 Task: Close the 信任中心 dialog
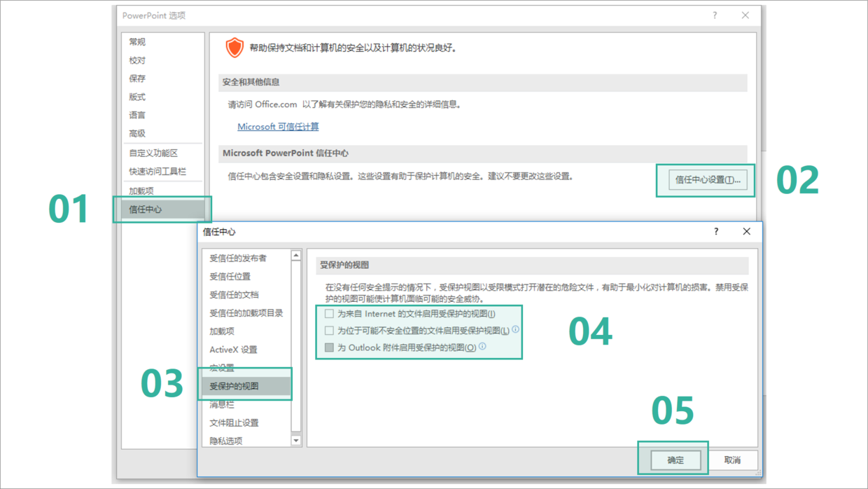(x=746, y=231)
